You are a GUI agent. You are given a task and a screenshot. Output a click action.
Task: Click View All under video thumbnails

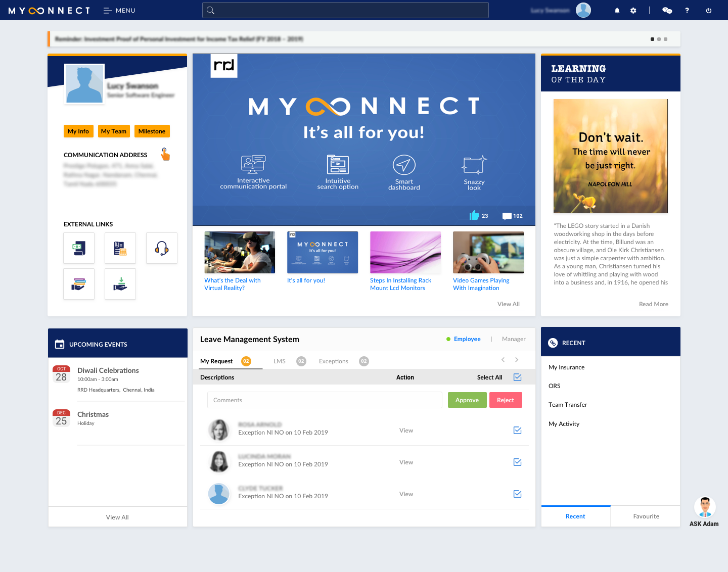(509, 304)
